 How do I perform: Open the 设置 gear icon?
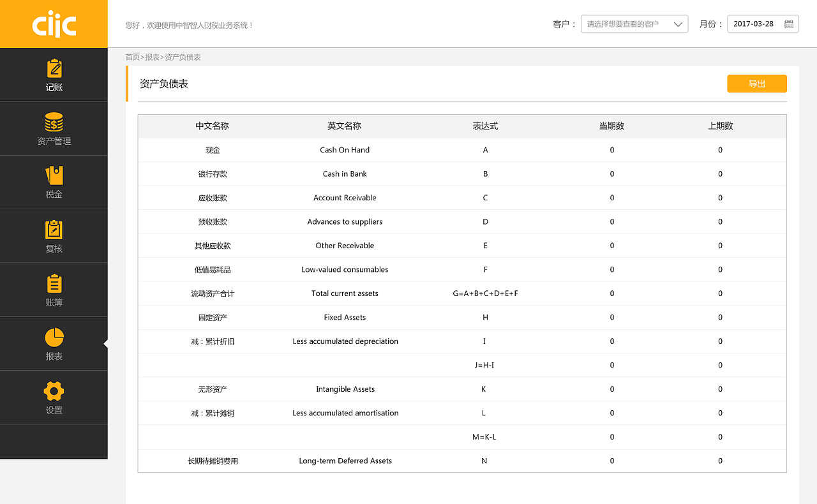(54, 391)
